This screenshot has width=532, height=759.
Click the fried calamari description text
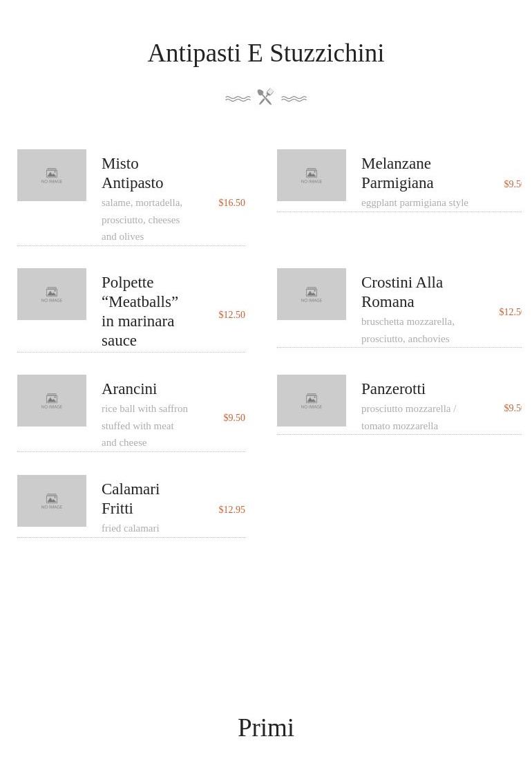pyautogui.click(x=130, y=528)
